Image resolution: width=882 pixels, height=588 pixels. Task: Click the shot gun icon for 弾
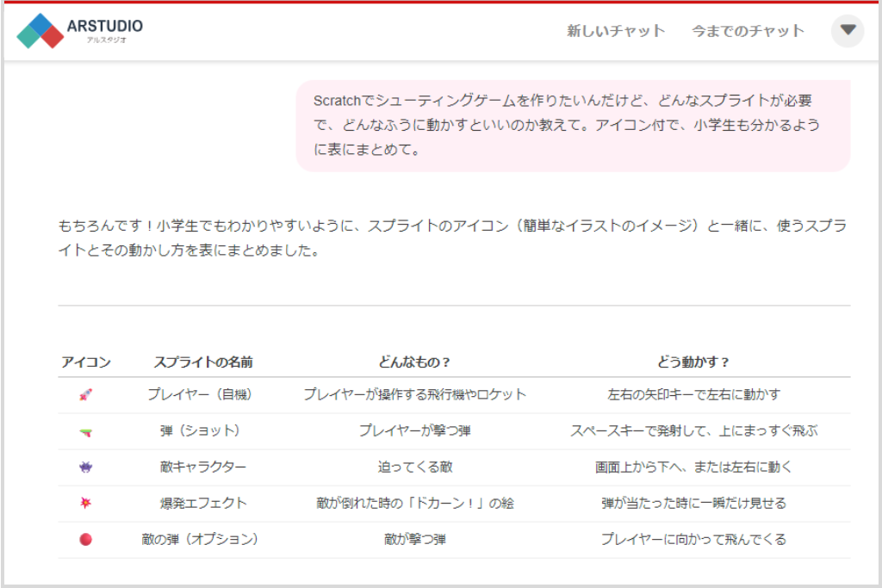point(85,431)
